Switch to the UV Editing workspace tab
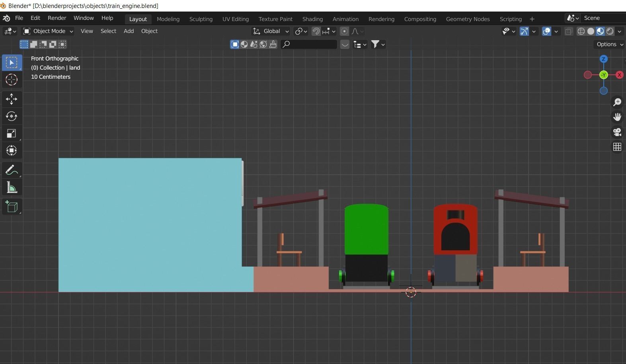The image size is (626, 364). click(x=236, y=19)
